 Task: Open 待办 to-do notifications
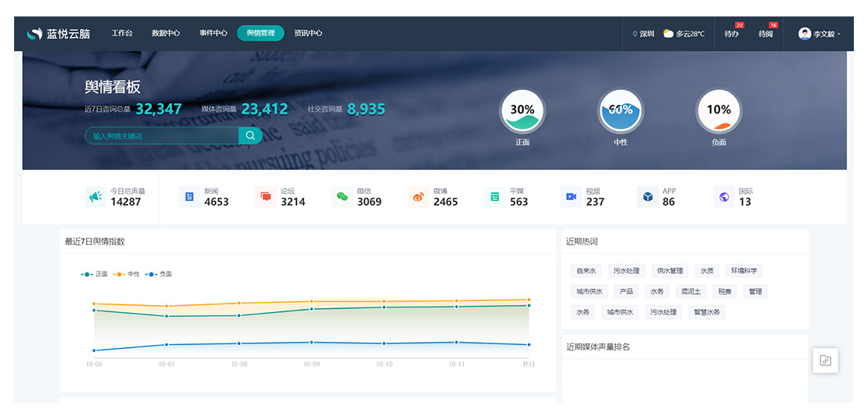click(x=731, y=34)
